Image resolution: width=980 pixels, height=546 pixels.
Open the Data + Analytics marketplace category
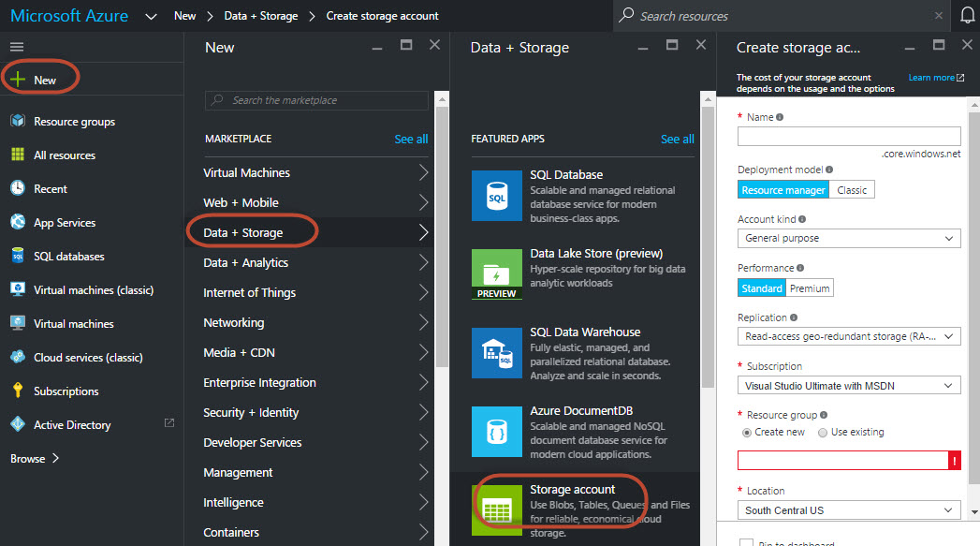click(246, 263)
